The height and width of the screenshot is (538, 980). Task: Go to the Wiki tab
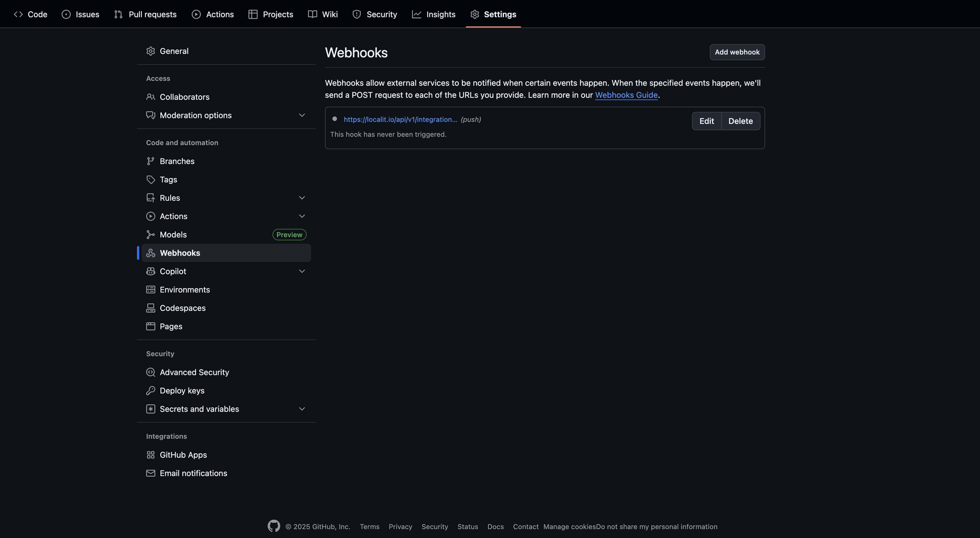tap(323, 14)
